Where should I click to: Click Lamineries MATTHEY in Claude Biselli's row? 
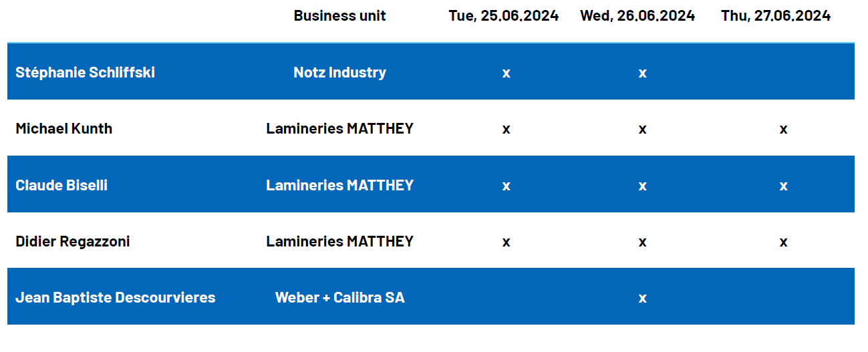click(339, 185)
